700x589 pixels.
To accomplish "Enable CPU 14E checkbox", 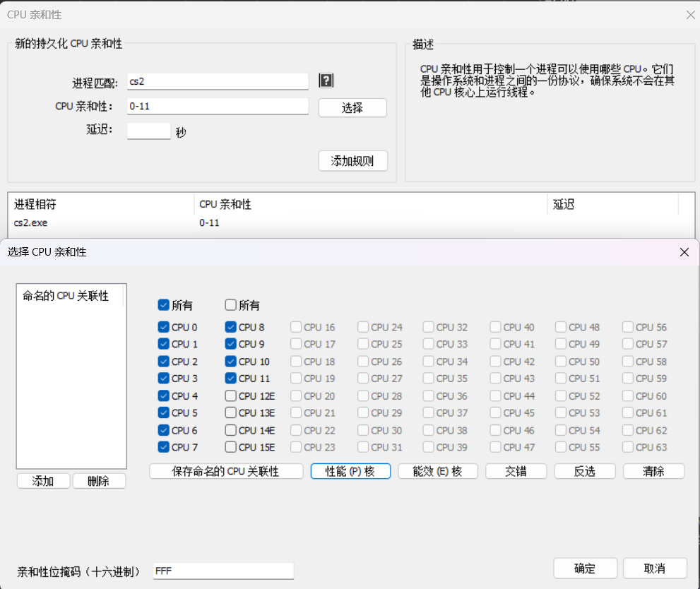I will tap(230, 430).
